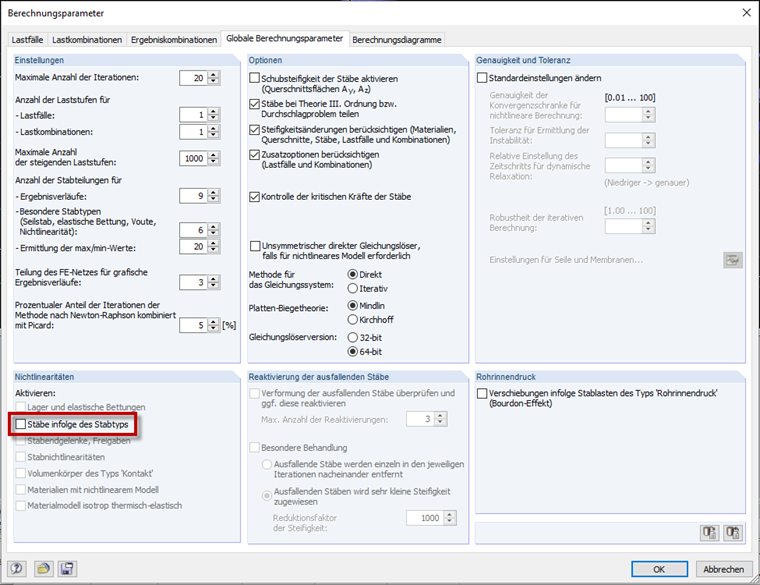Click the steigenden Laststufen value field 1000

[x=193, y=158]
